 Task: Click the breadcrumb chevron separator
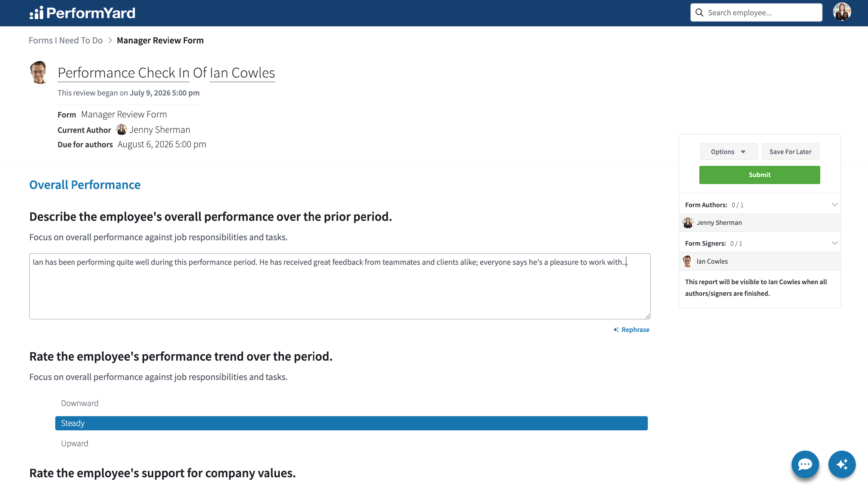click(110, 40)
